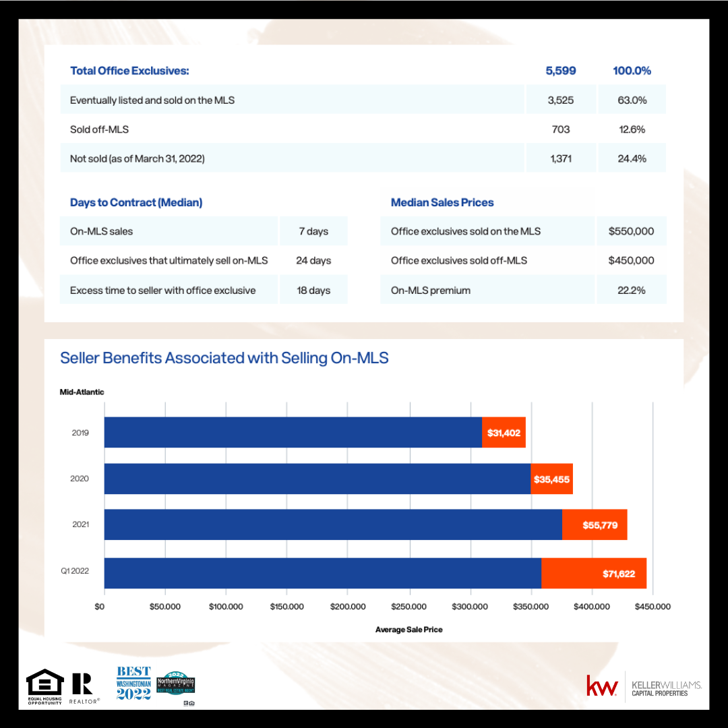Viewport: 728px width, 728px height.
Task: Click the Realtor R logo
Action: pos(84,688)
